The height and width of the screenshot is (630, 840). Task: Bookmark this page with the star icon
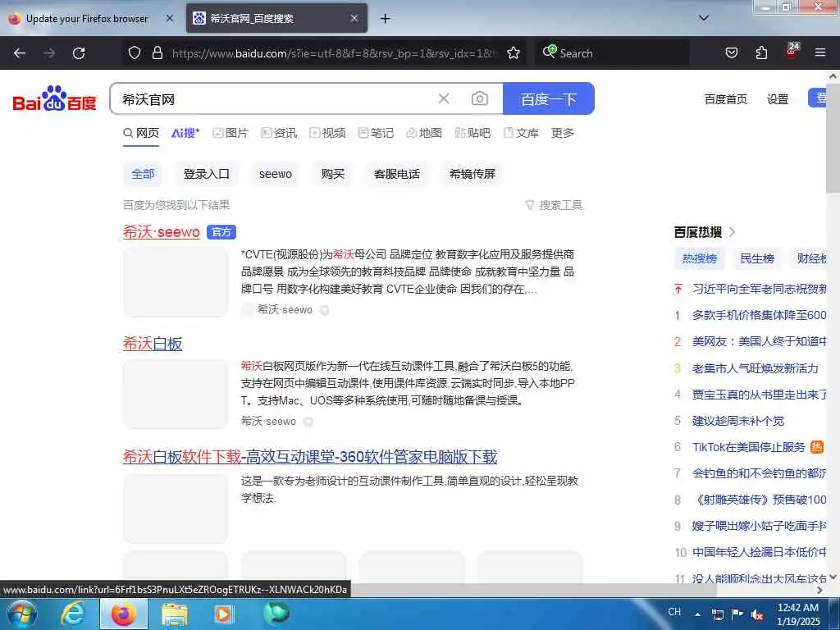[x=514, y=53]
